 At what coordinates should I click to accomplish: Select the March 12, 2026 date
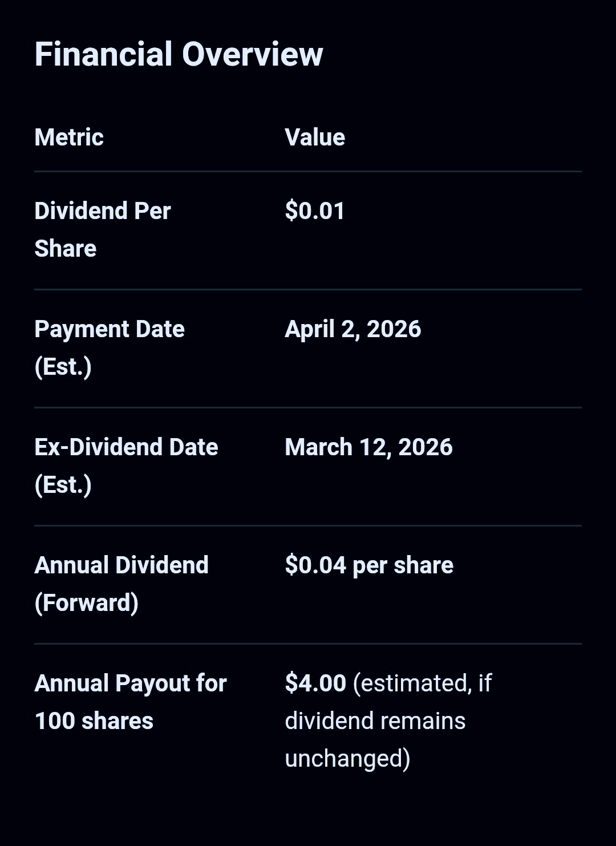point(368,447)
